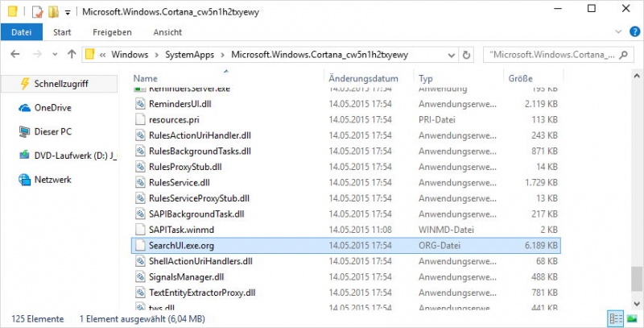Click the file name RulesService.dll
Screen dimensions: 644x328
point(180,182)
